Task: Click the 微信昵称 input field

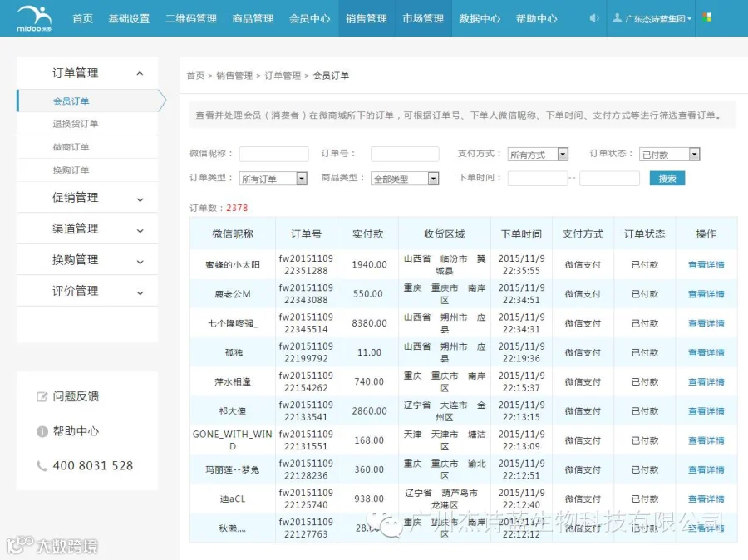Action: tap(273, 154)
